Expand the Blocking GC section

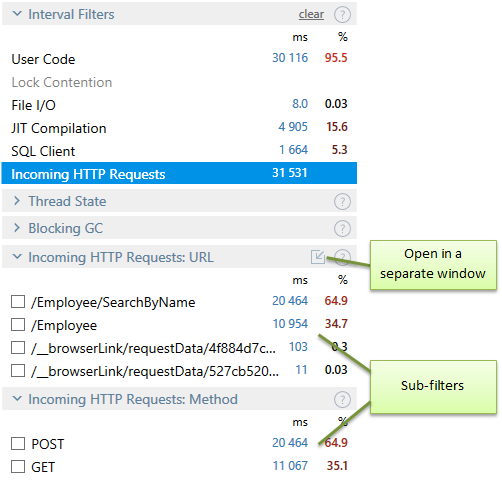17,228
